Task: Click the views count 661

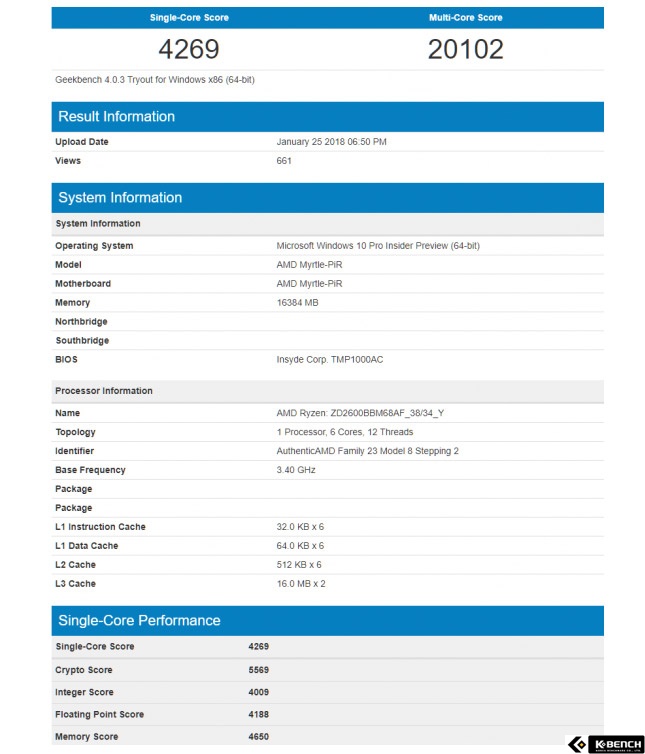Action: (x=284, y=161)
